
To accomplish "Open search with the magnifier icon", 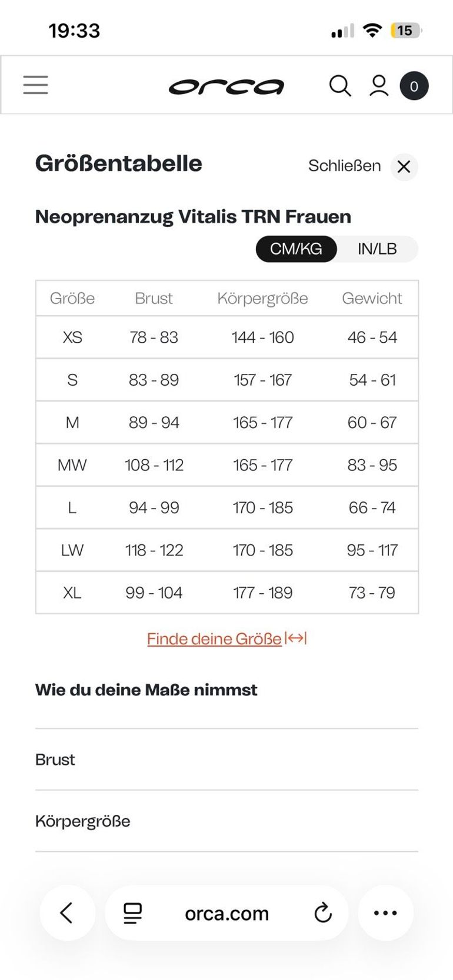I will coord(340,86).
